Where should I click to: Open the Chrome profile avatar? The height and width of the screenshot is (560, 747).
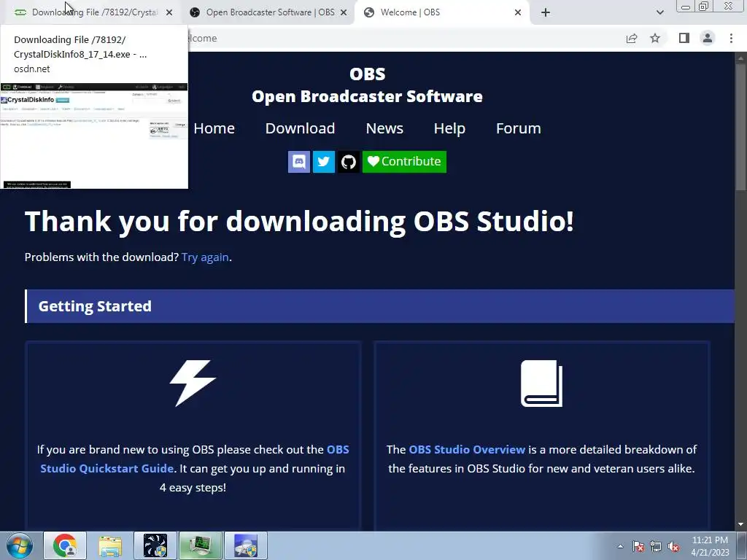tap(708, 38)
